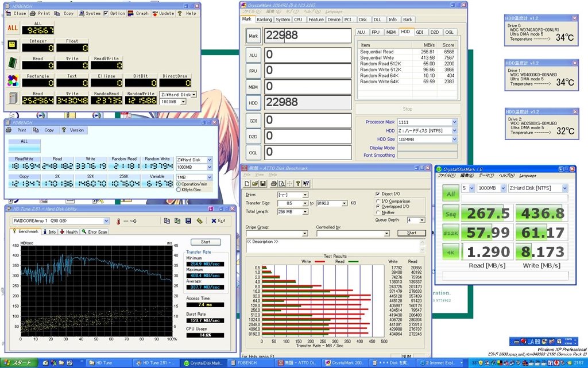Toggle the Direct I/O checkbox

[377, 195]
